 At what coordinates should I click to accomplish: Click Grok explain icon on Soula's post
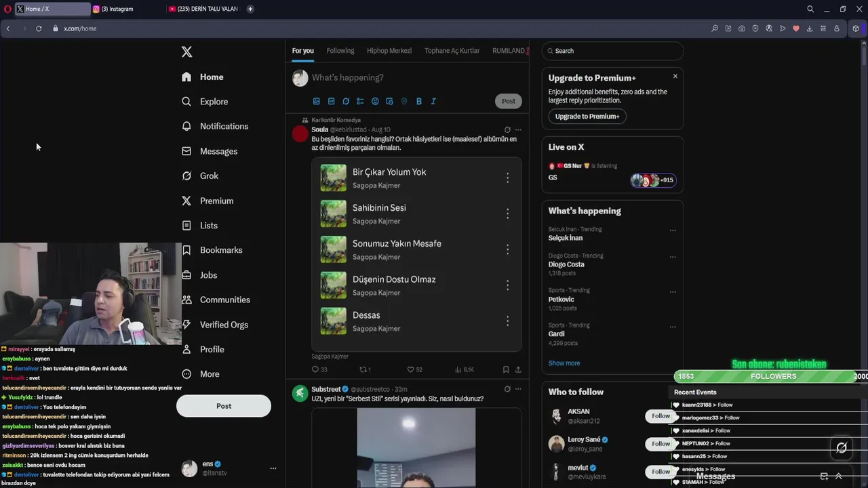pyautogui.click(x=507, y=129)
